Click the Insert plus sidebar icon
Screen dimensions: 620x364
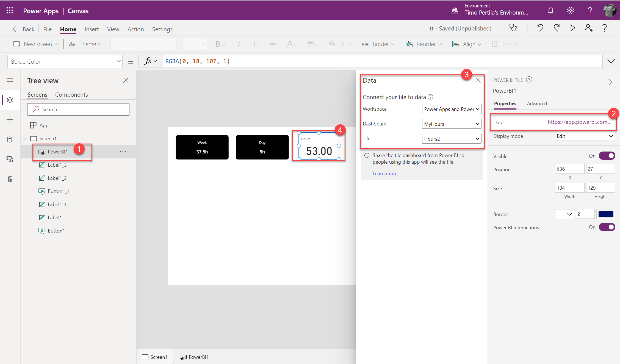coord(10,120)
